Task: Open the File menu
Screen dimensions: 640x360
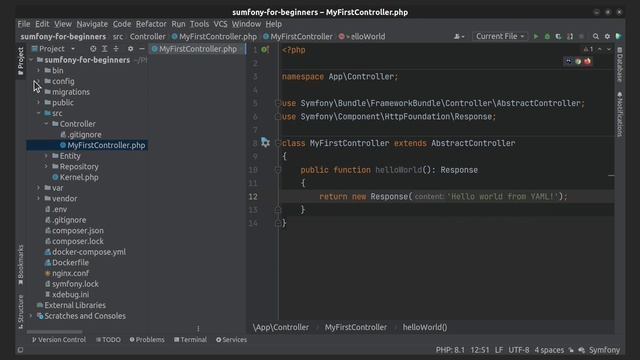Action: pos(24,24)
